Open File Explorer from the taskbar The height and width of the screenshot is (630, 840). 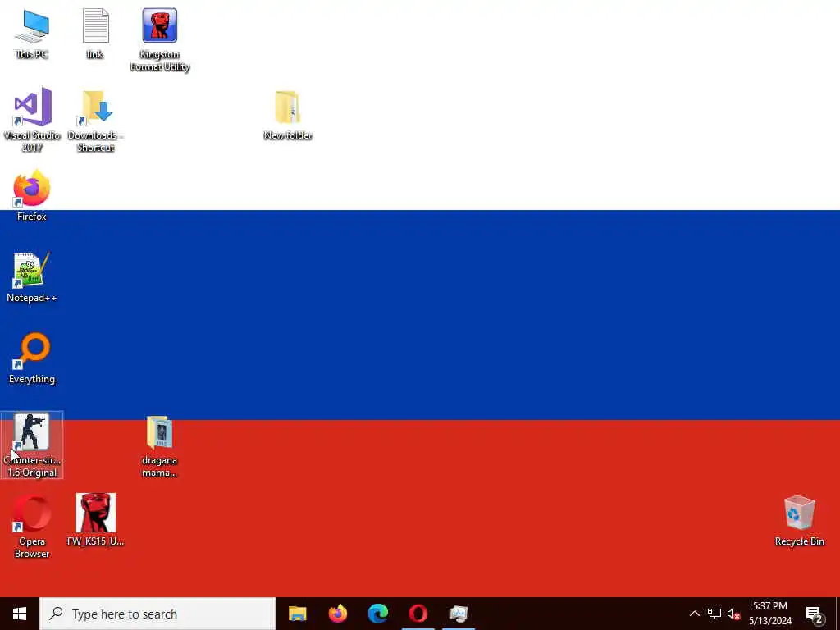pyautogui.click(x=297, y=614)
